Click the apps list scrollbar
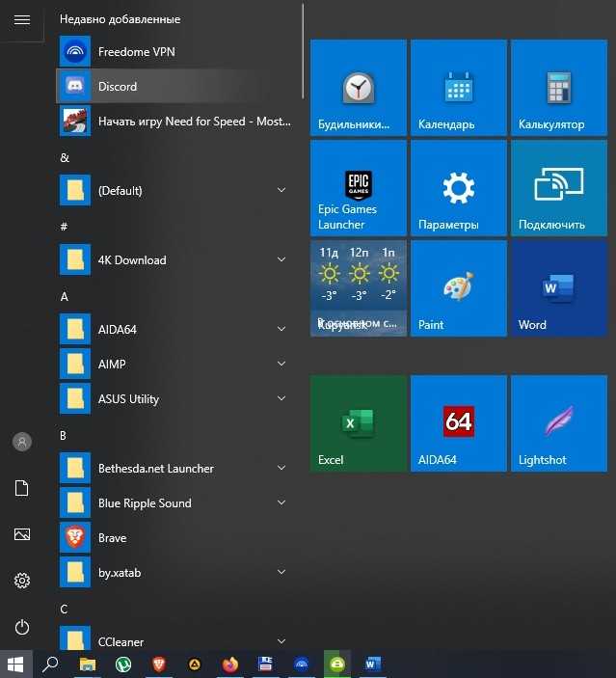 pyautogui.click(x=303, y=52)
